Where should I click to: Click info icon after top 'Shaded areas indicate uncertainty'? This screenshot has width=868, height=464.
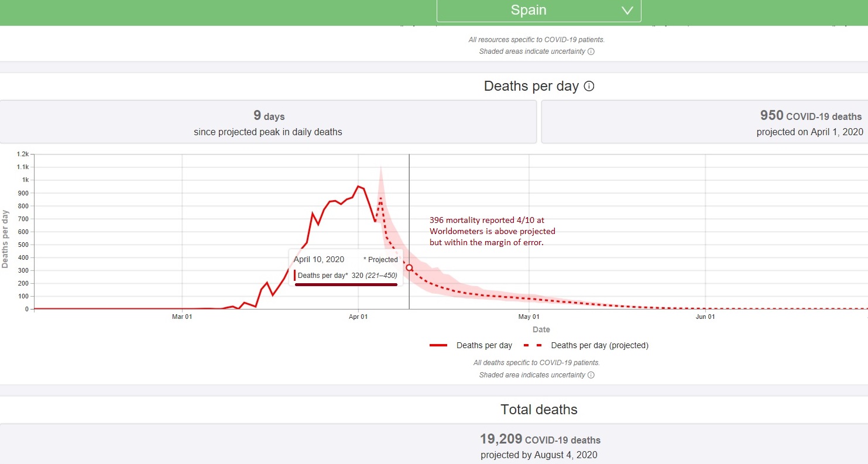[591, 51]
